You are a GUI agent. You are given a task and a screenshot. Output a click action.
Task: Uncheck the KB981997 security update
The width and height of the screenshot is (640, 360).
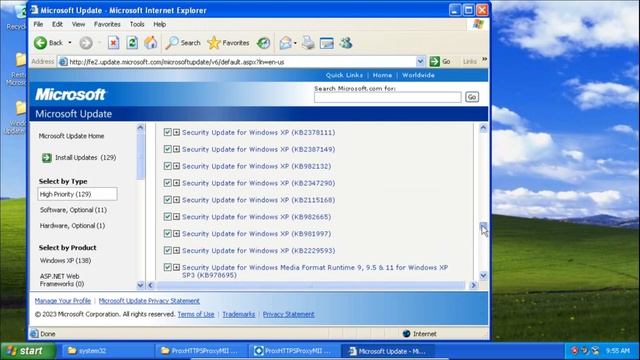point(167,233)
